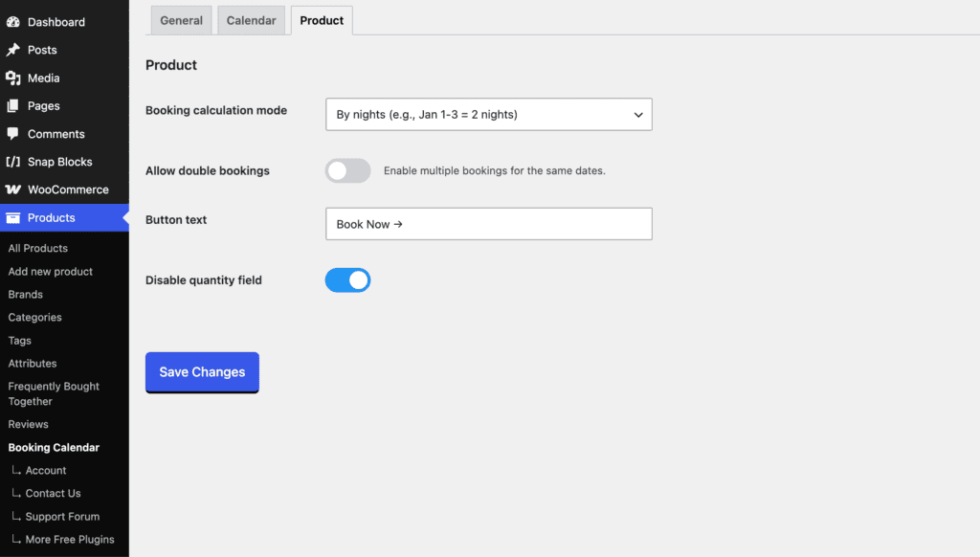Viewport: 980px width, 557px height.
Task: Open the WooCommerce logo icon
Action: tap(13, 189)
